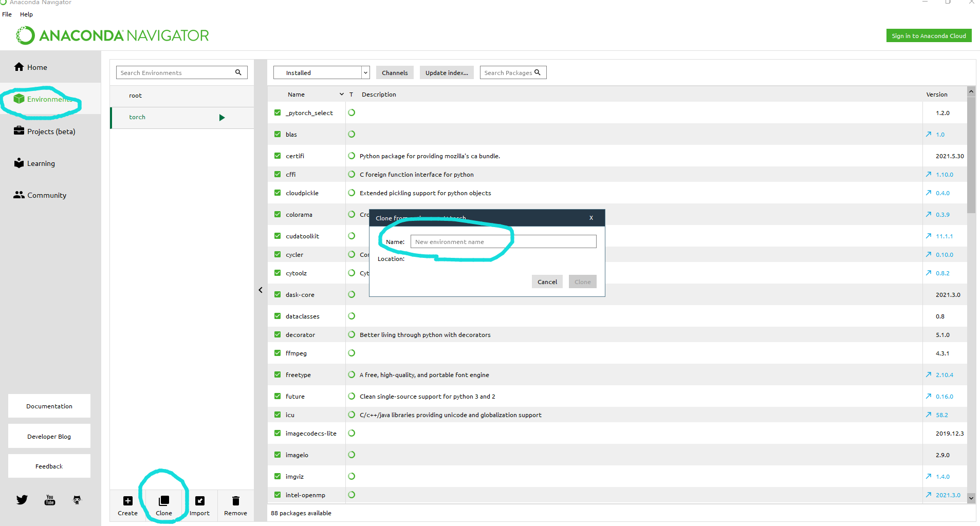Screen dimensions: 980x526
Task: Select the root environment
Action: (x=182, y=96)
